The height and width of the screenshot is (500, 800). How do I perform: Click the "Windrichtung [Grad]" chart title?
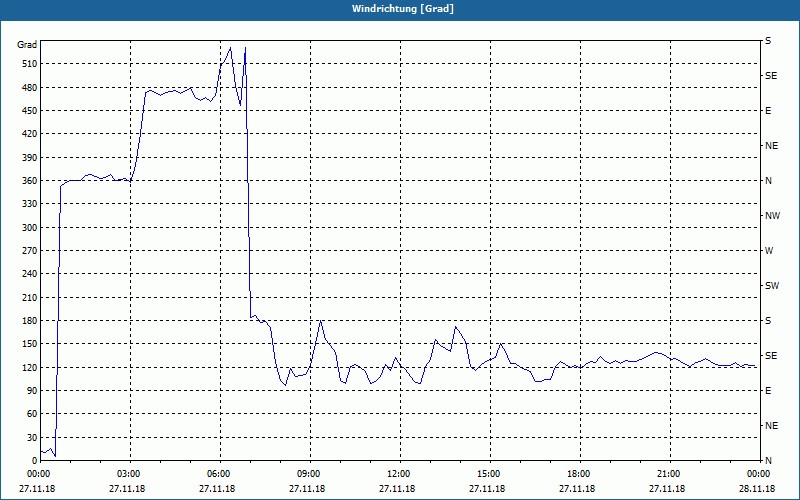coord(403,9)
